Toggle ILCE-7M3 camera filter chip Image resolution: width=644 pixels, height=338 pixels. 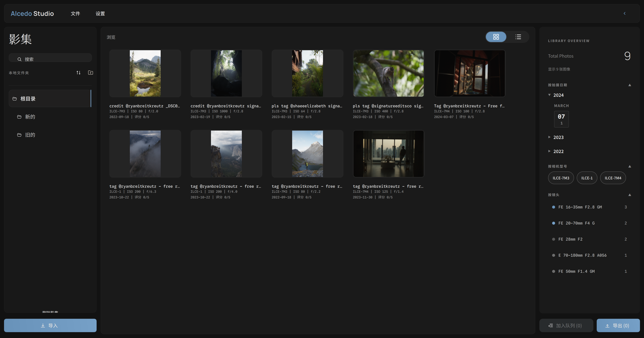(x=561, y=178)
